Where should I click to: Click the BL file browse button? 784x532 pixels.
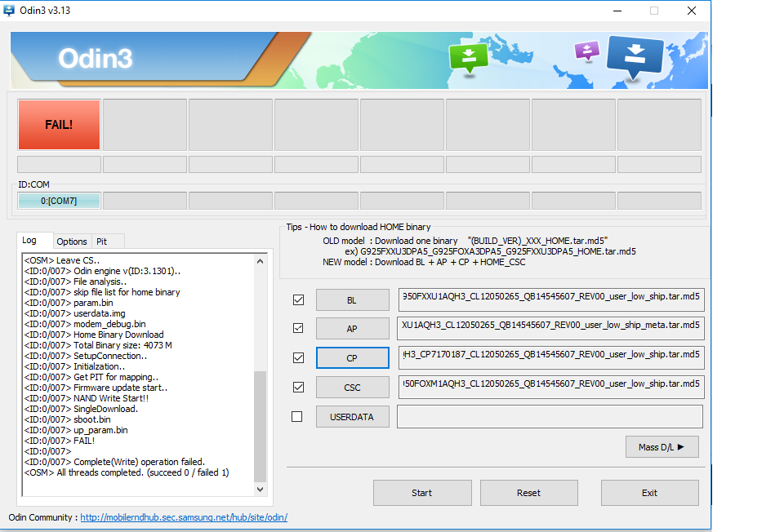(353, 300)
